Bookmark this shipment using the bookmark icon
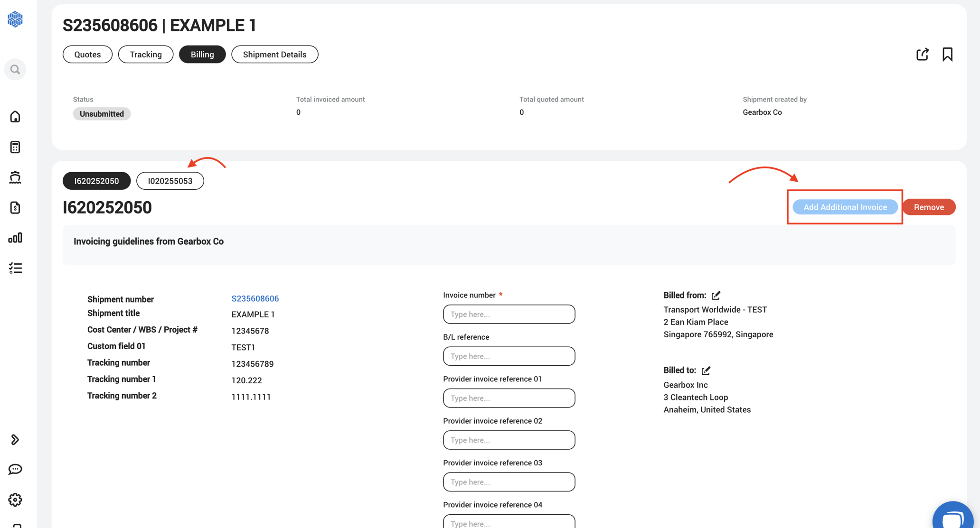 [x=947, y=54]
